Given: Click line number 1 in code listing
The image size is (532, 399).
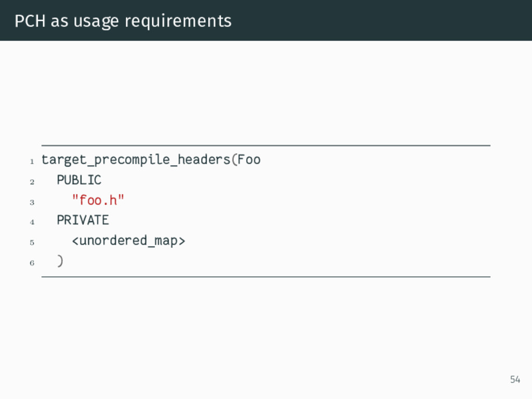Looking at the screenshot, I should 32,162.
